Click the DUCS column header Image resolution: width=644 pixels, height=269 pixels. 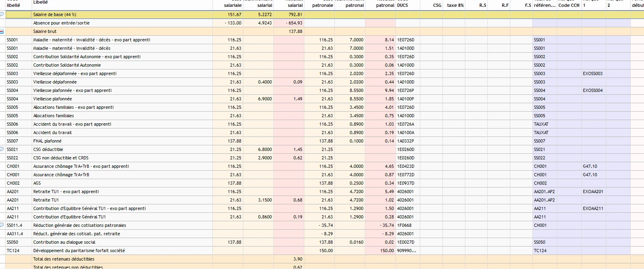[402, 5]
